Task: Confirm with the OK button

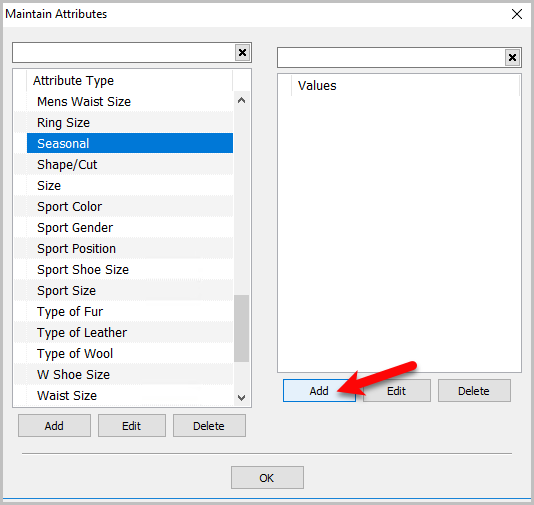Action: point(267,477)
